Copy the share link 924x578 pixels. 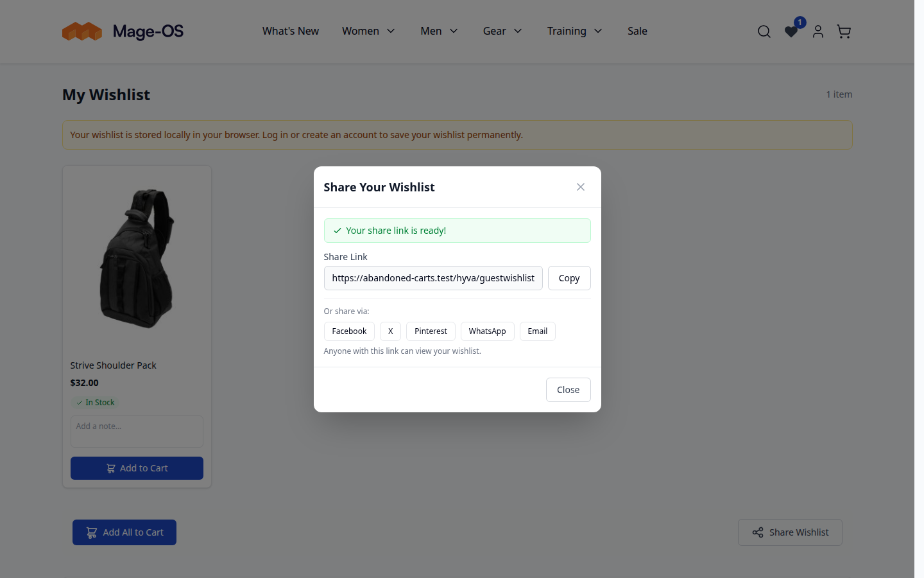click(x=569, y=278)
